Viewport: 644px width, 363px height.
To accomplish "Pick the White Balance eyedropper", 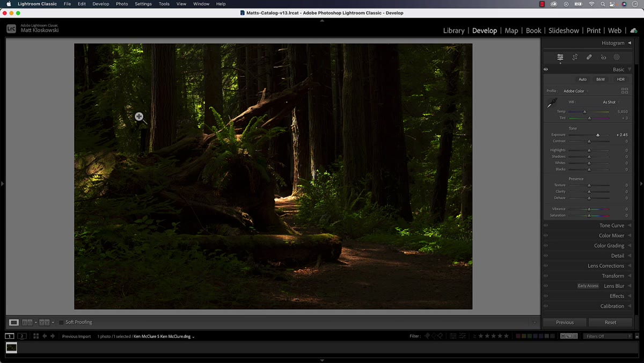I will (552, 103).
